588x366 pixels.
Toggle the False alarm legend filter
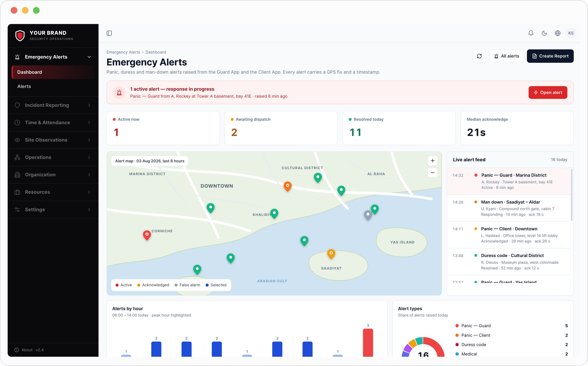coord(187,285)
